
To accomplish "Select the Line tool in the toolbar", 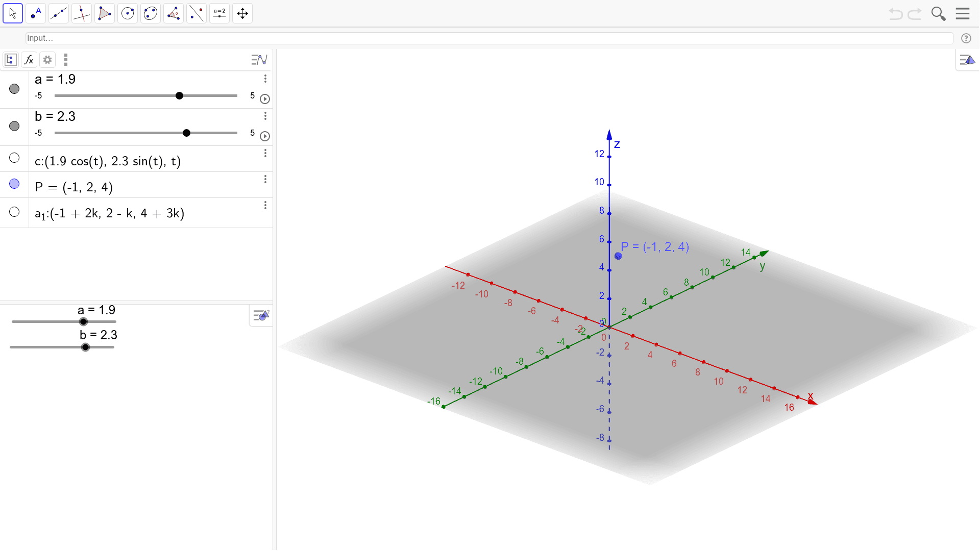I will (58, 13).
